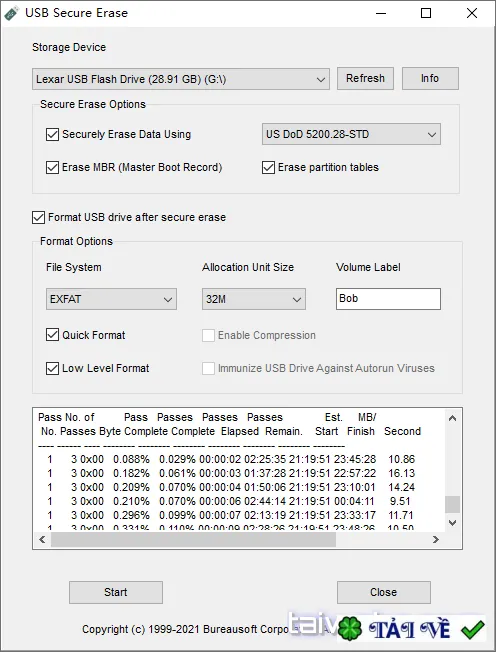Uncheck Securely Erase Data Using checkbox

(x=52, y=135)
